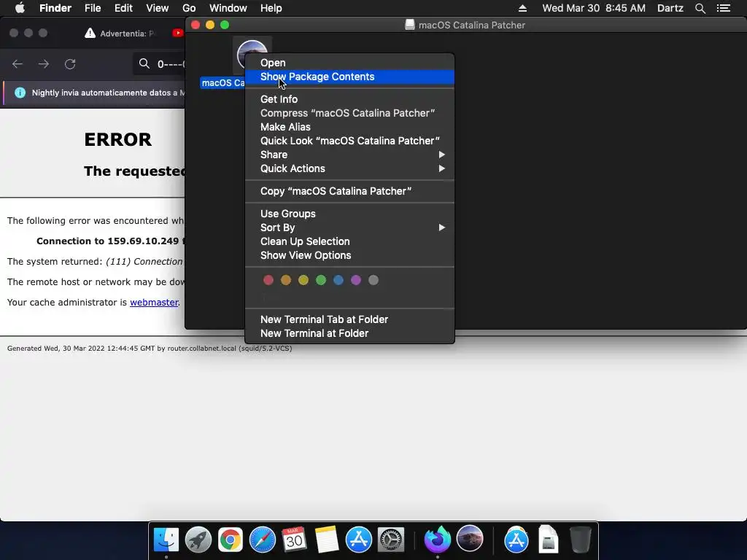Reload the page in Nightly browser
The height and width of the screenshot is (560, 747).
click(70, 64)
